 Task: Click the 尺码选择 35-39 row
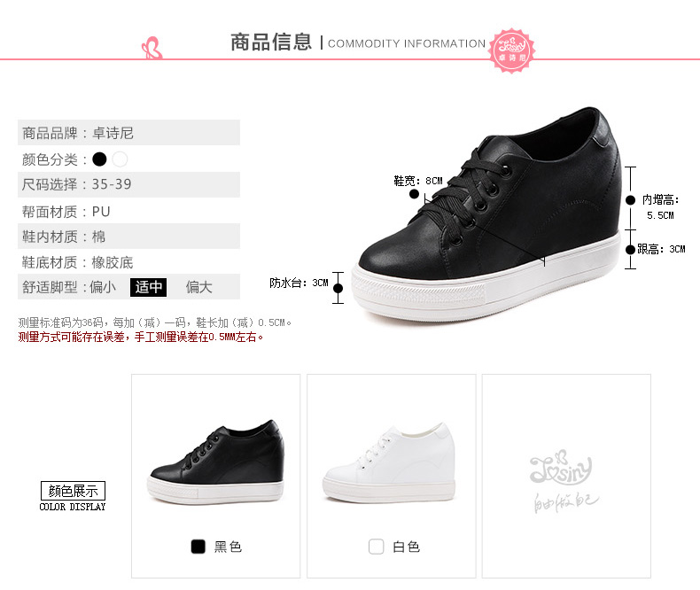[x=128, y=184]
